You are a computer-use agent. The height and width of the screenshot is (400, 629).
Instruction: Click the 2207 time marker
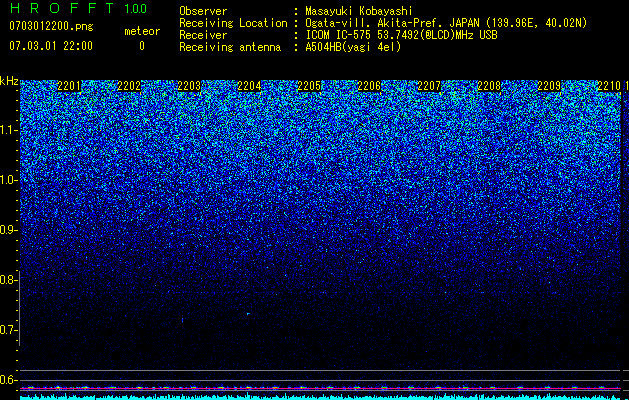pyautogui.click(x=429, y=86)
